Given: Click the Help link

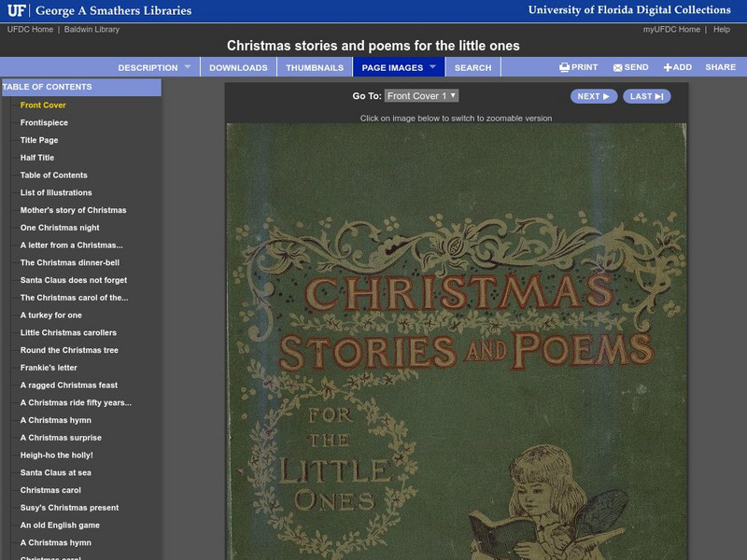Looking at the screenshot, I should (721, 30).
